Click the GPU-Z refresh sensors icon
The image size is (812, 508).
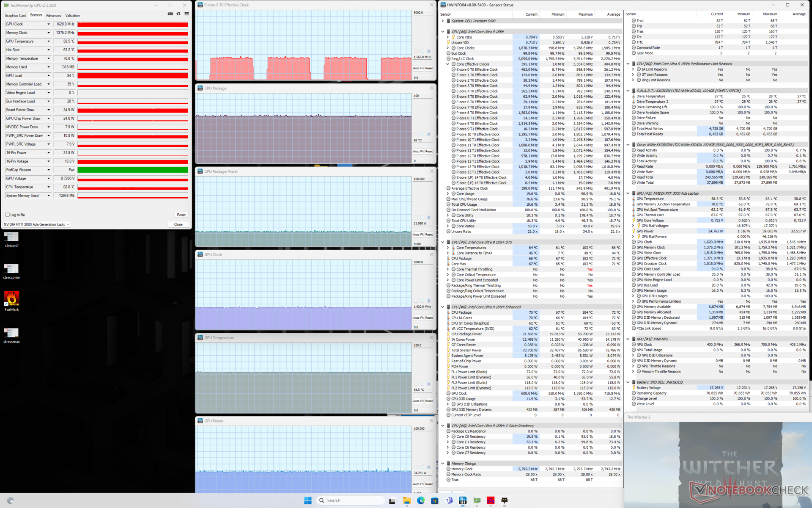(x=178, y=14)
